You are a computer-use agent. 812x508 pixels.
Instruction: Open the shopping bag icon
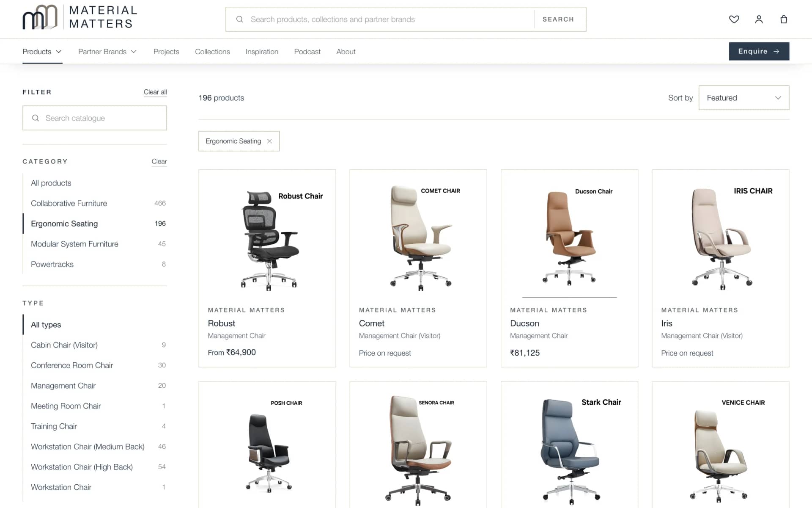coord(784,19)
